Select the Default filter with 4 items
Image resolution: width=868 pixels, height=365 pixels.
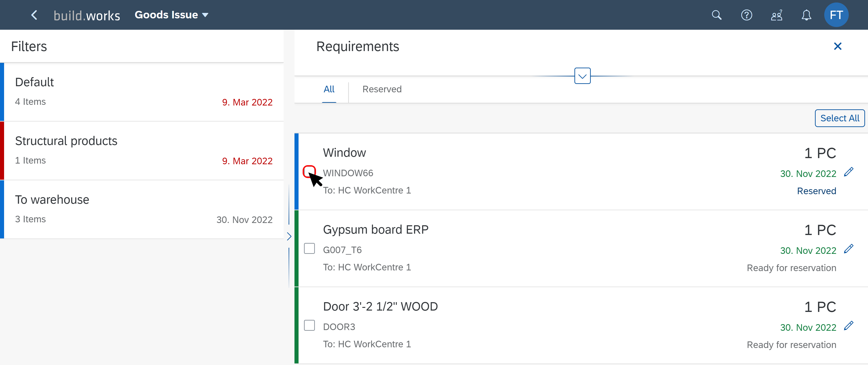point(142,92)
